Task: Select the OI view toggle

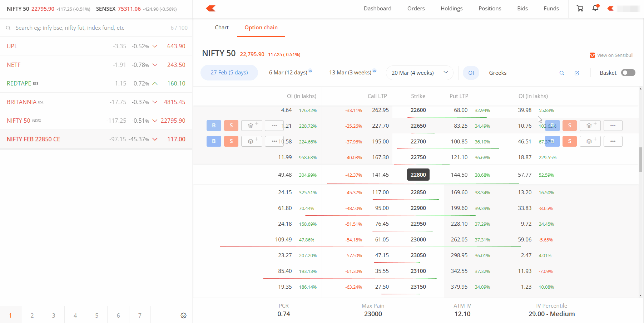Action: tap(471, 73)
